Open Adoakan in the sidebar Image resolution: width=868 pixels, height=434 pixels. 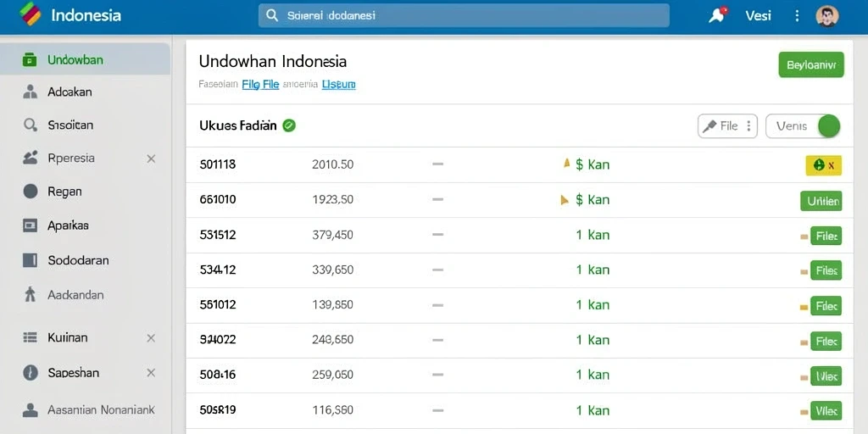pyautogui.click(x=70, y=92)
